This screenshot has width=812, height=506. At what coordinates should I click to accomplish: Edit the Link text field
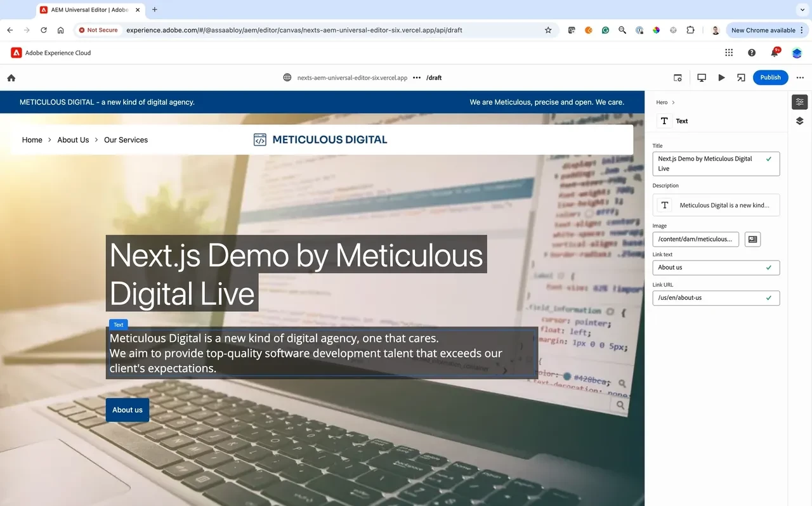click(x=716, y=268)
